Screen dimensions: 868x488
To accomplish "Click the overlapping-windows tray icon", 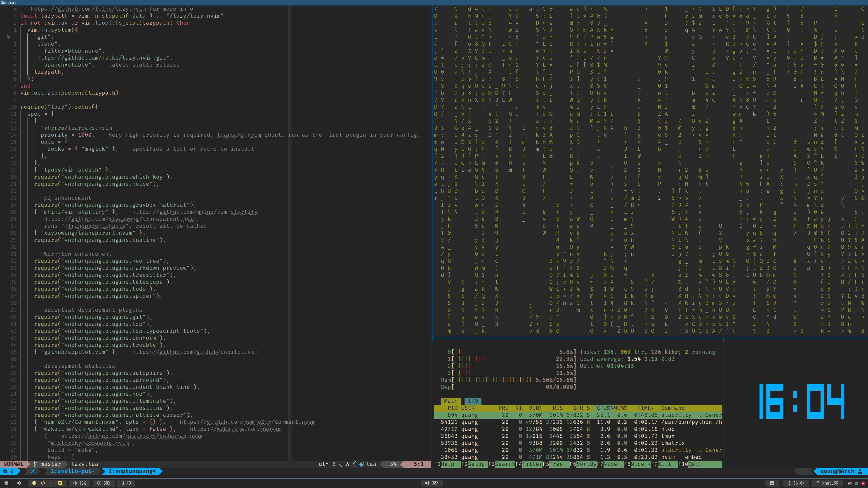I will (x=856, y=483).
